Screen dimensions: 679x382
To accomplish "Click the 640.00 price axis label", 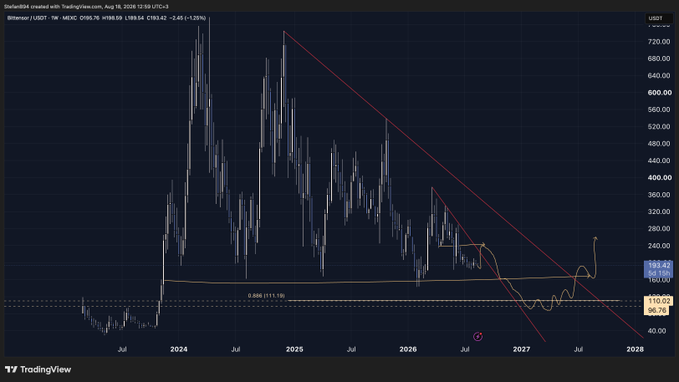I will [659, 75].
